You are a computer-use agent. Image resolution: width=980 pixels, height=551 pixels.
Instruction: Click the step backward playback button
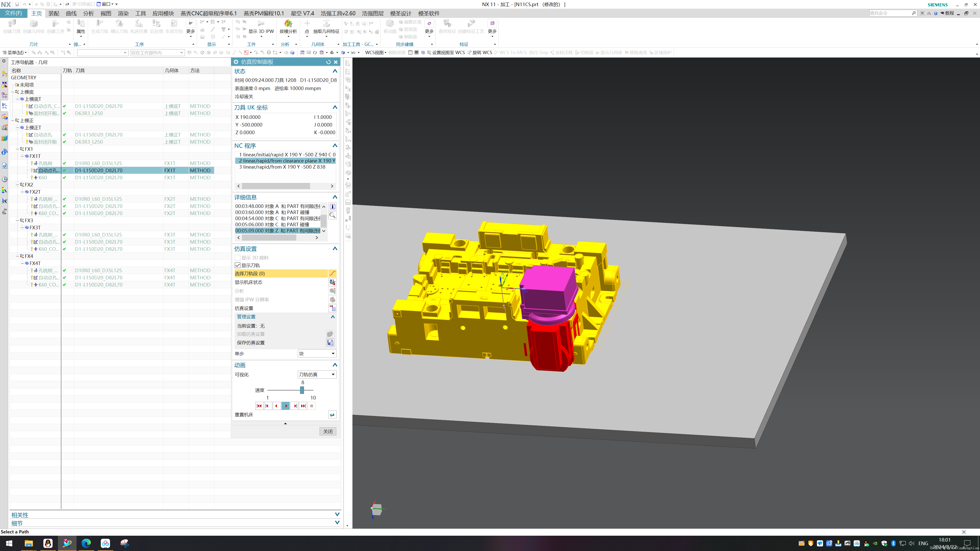pos(268,406)
